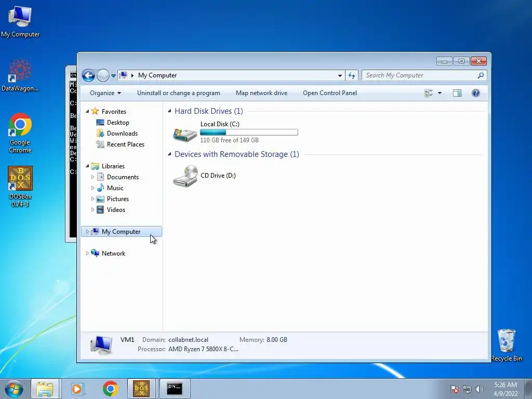Open Windows Explorer from taskbar
This screenshot has width=532, height=399.
tap(45, 389)
